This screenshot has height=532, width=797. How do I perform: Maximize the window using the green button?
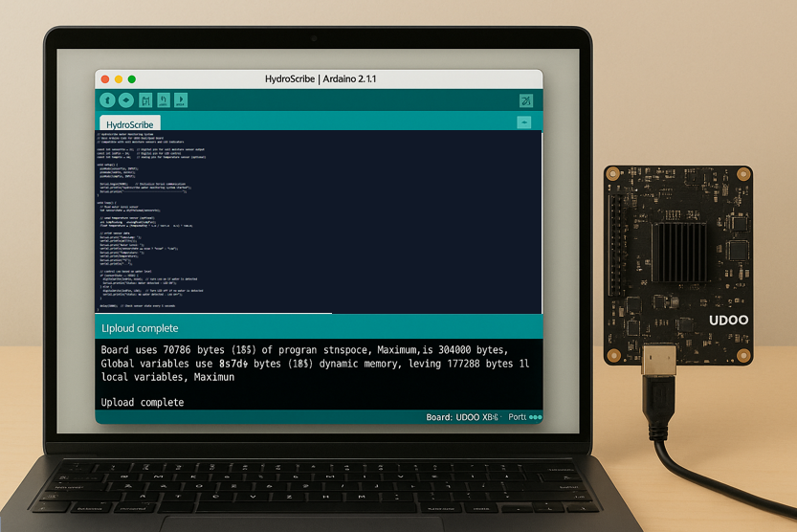[132, 79]
